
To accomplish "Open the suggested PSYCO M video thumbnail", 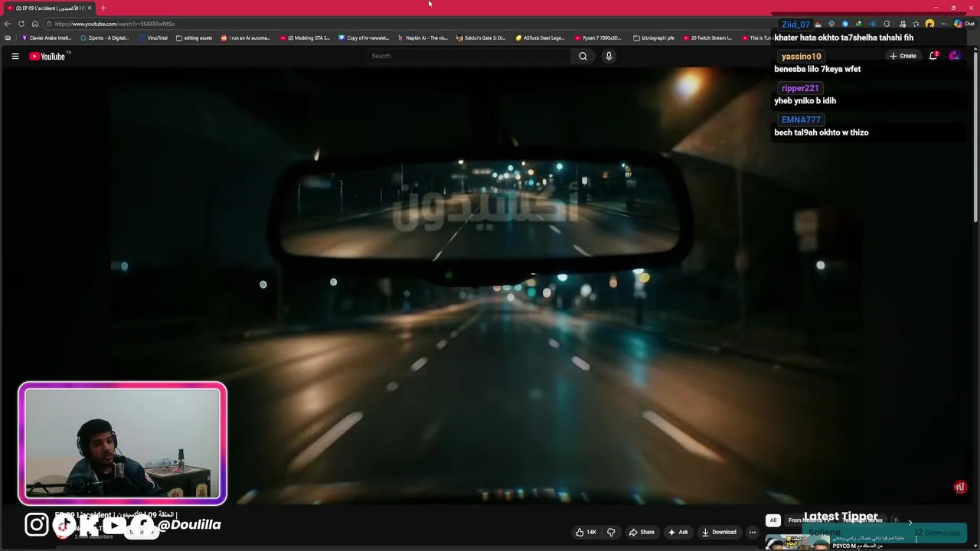I will (x=798, y=543).
